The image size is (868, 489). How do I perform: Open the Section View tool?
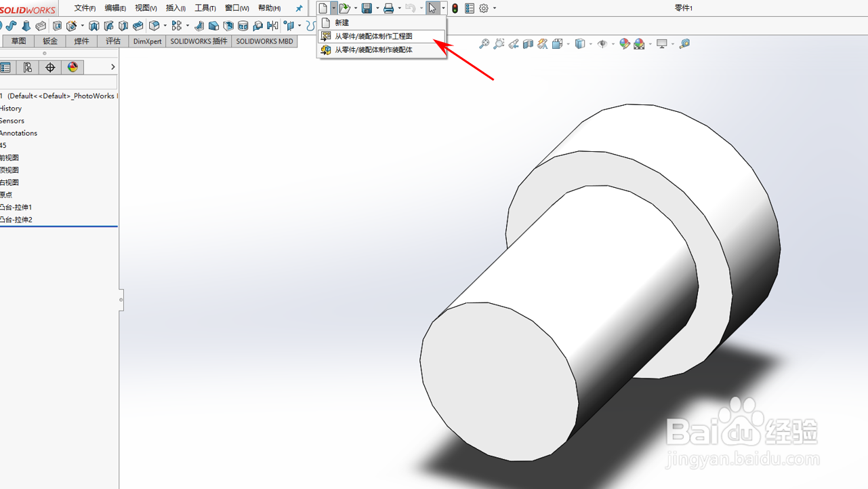tap(528, 43)
